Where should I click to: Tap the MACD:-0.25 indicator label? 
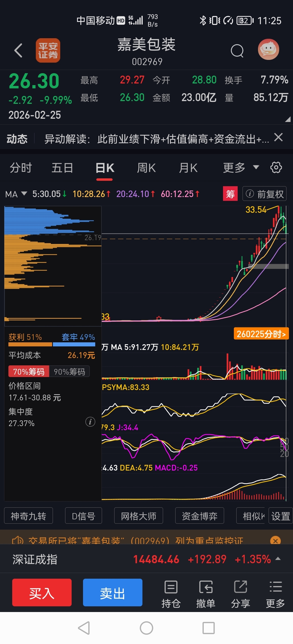pos(176,468)
